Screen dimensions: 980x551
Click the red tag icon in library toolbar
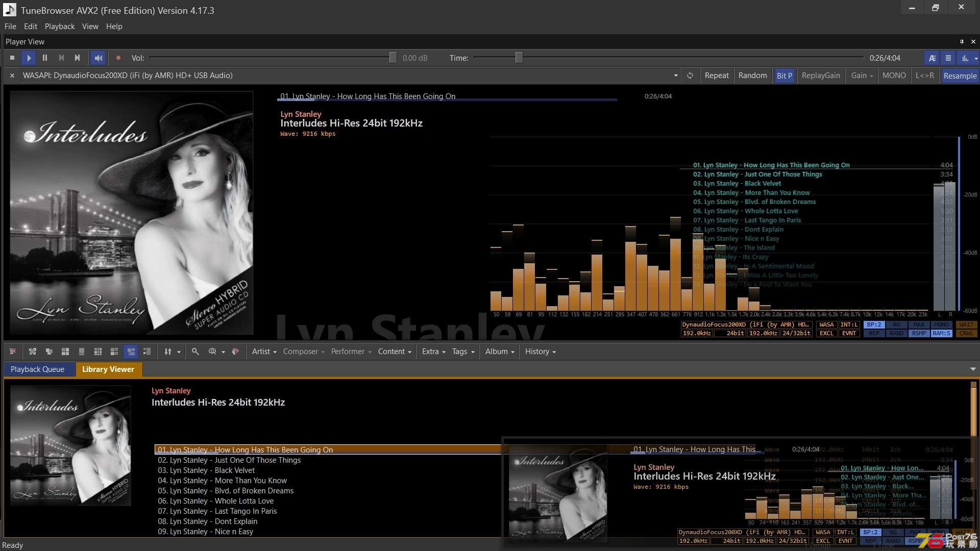point(235,352)
